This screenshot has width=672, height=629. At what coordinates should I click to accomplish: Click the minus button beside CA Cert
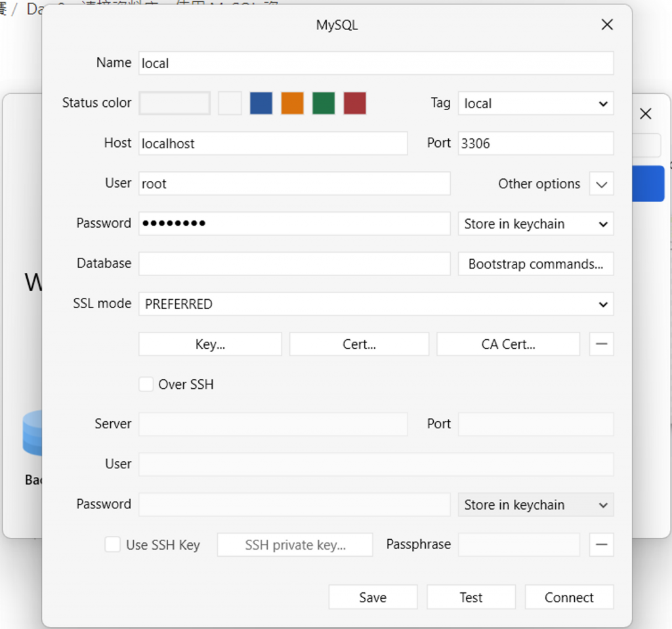[601, 344]
